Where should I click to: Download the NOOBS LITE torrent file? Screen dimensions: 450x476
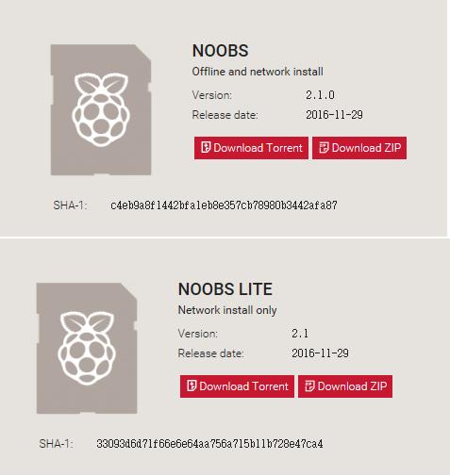click(237, 386)
